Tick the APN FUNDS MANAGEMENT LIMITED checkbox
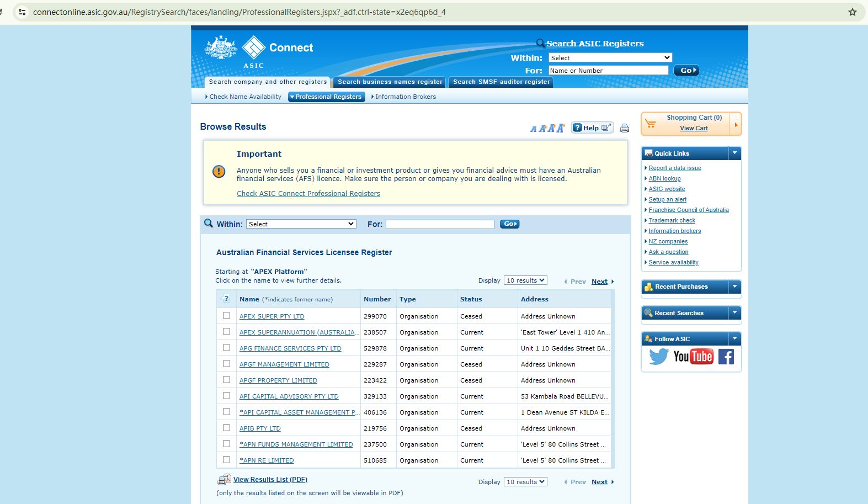This screenshot has width=868, height=504. click(226, 444)
